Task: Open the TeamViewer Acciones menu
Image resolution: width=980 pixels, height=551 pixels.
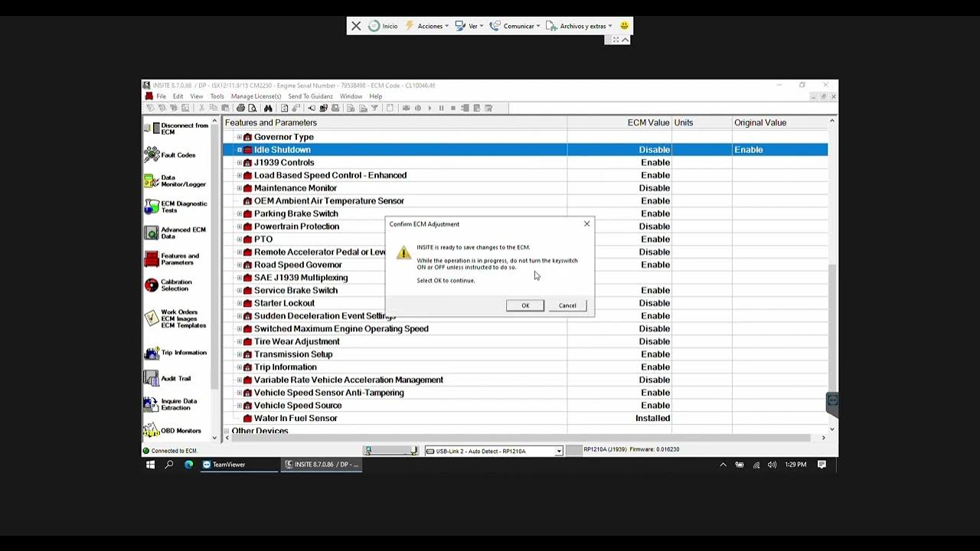Action: click(427, 26)
